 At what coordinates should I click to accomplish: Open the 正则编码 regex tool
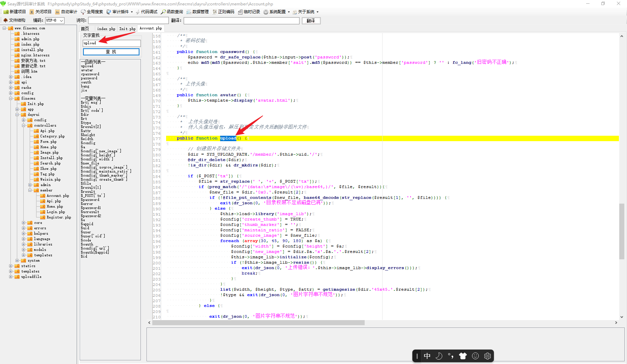coord(224,12)
